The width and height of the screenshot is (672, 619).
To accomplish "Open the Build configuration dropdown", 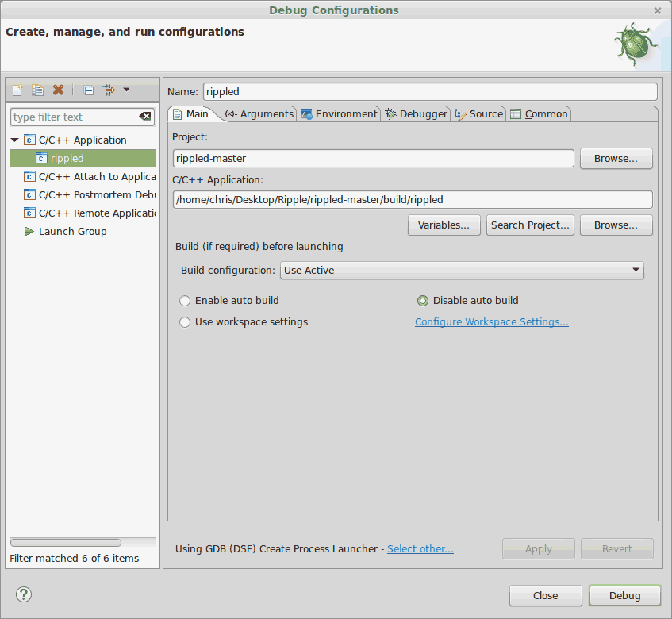I will point(462,271).
